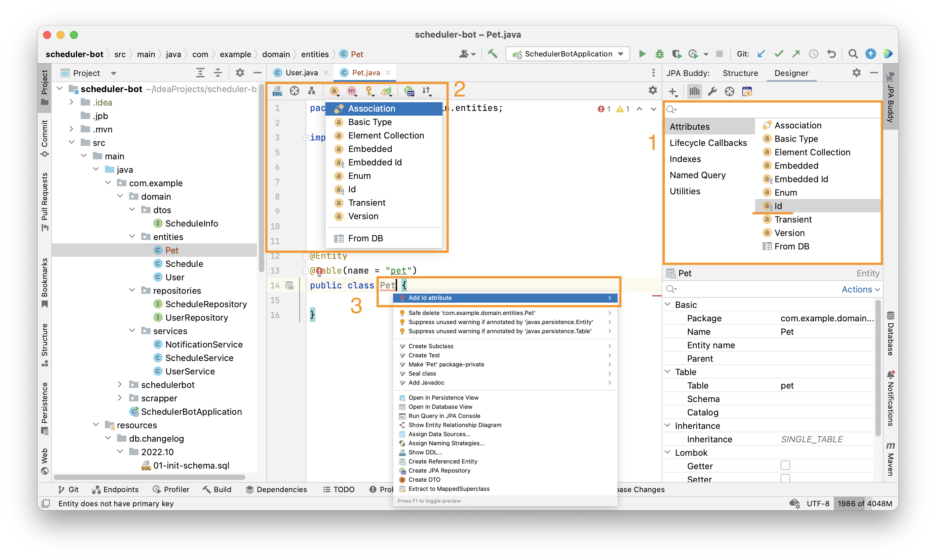Click the Build hammer icon
The height and width of the screenshot is (560, 936).
(x=493, y=54)
